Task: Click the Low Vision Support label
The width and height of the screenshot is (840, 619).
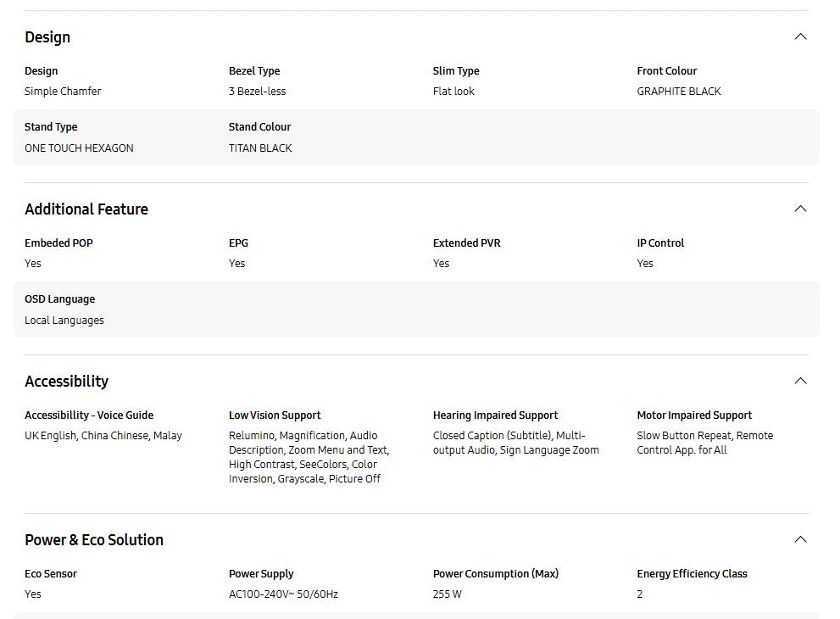Action: 275,415
